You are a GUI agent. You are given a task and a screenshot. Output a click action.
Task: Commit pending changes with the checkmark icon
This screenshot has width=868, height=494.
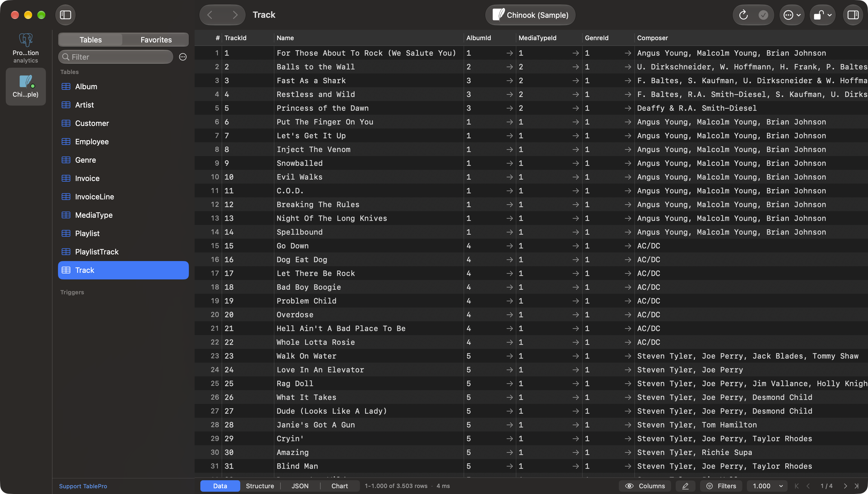763,15
